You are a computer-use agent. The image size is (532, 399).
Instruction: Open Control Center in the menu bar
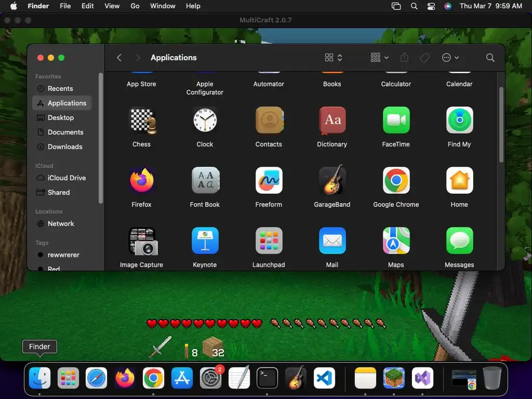tap(431, 6)
